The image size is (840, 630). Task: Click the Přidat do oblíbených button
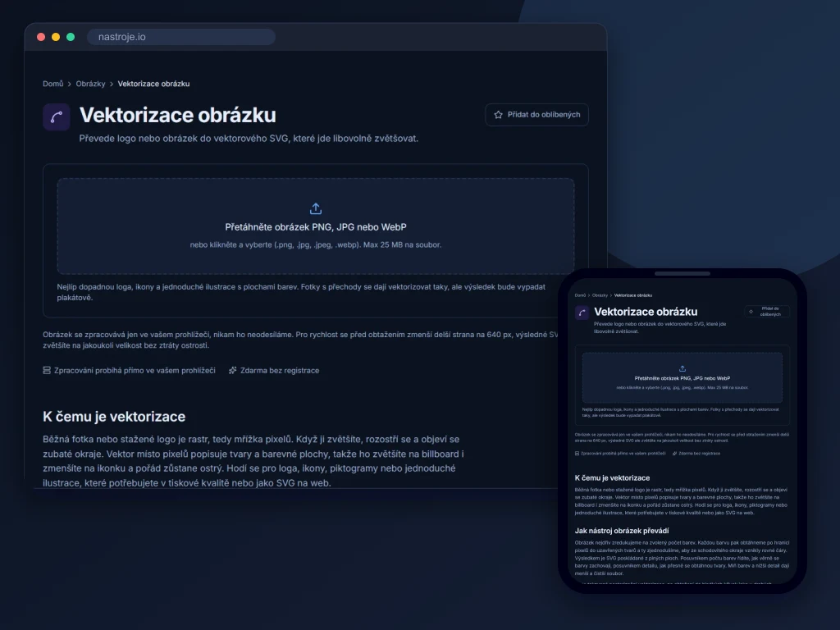536,115
